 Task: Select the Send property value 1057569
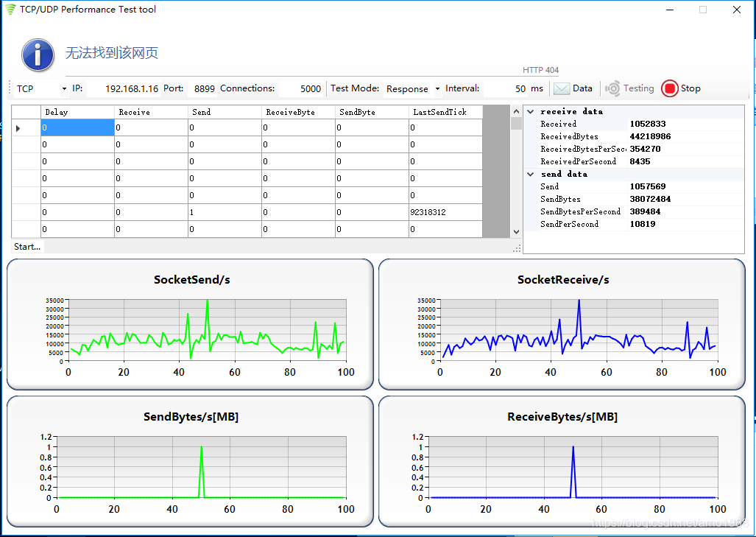pos(648,186)
